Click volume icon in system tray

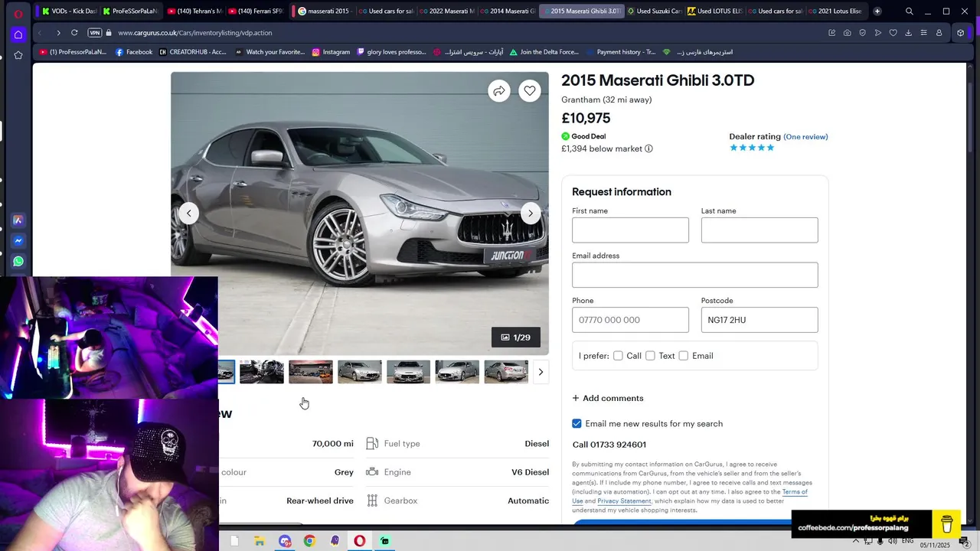(x=893, y=541)
